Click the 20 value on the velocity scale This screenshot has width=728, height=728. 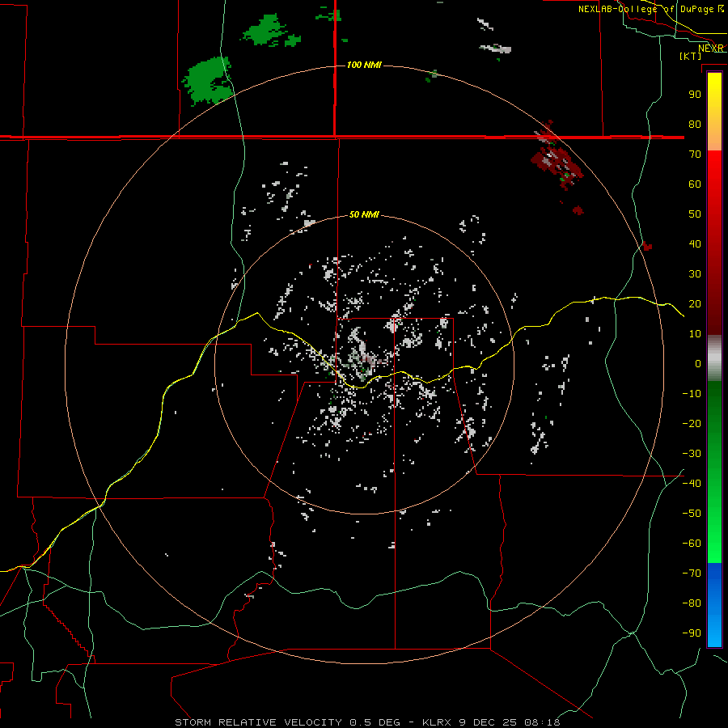point(695,304)
